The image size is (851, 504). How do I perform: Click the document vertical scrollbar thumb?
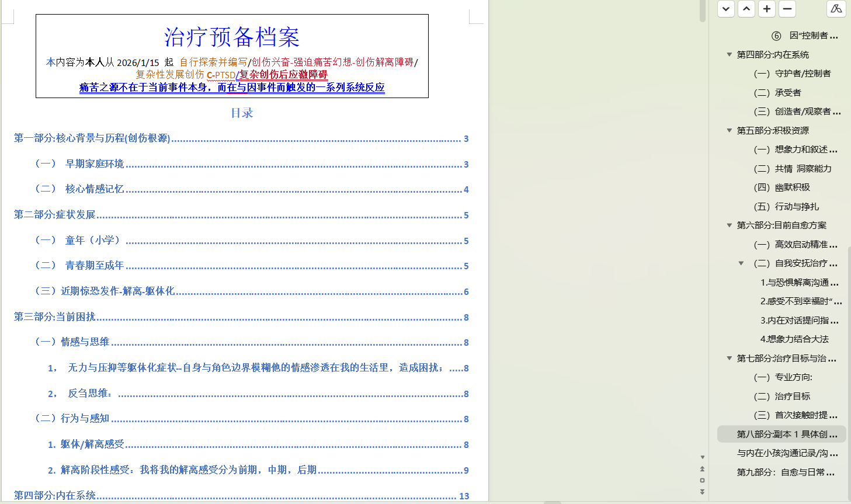pos(703,11)
